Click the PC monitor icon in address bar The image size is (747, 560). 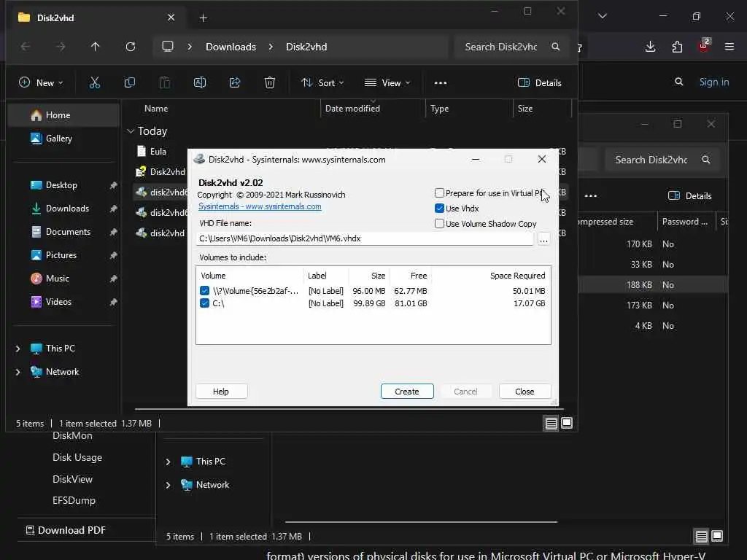click(168, 47)
